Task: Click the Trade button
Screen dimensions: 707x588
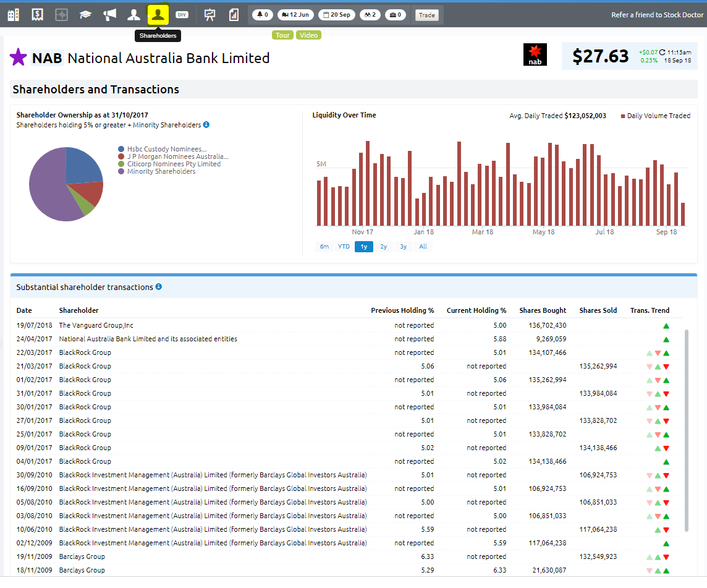Action: (x=426, y=15)
